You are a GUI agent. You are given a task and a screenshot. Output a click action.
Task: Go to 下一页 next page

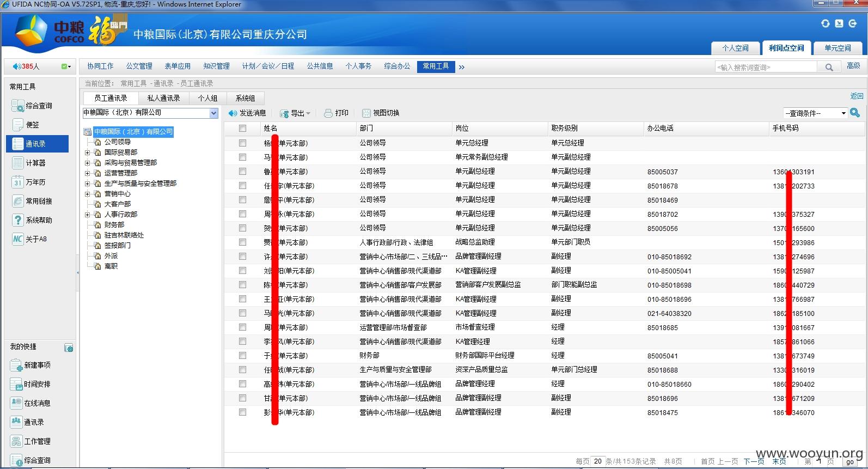(754, 461)
